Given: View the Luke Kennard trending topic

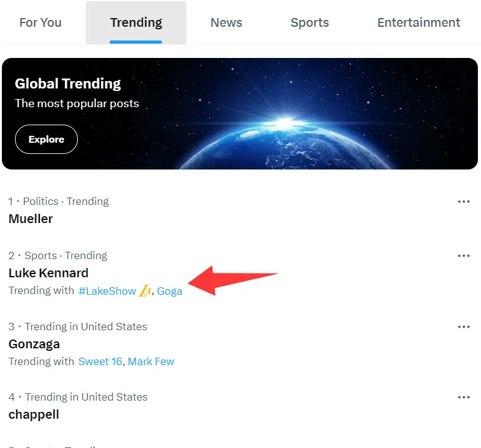Looking at the screenshot, I should click(49, 273).
